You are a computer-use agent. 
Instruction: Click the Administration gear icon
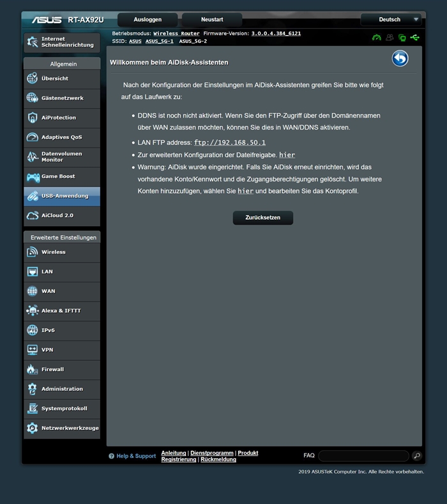(x=32, y=389)
